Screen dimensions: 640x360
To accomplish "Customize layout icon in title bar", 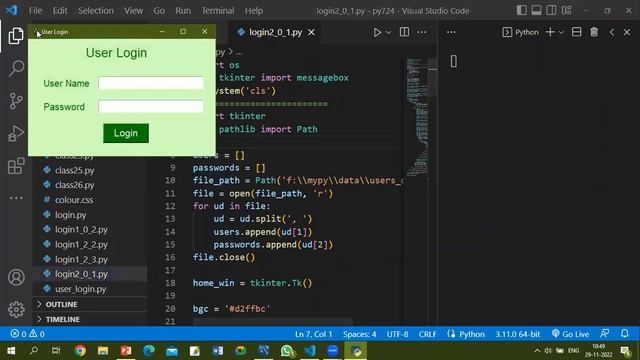I will (567, 10).
